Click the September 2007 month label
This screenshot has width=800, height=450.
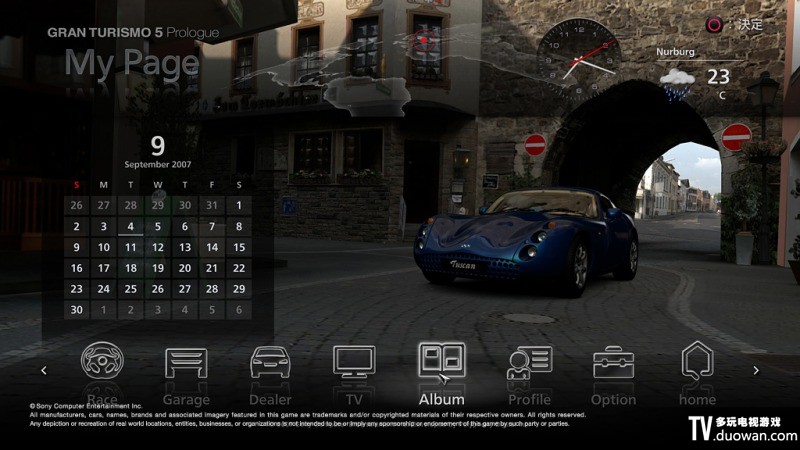[x=158, y=165]
